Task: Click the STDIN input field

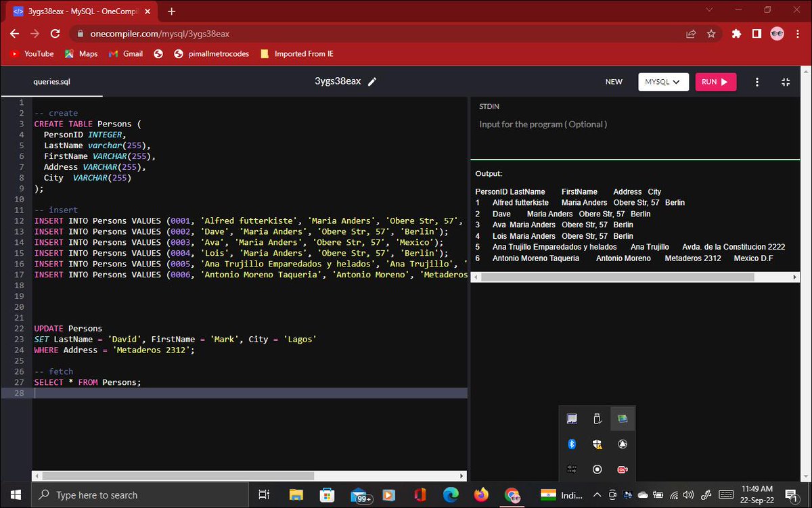Action: [x=636, y=124]
